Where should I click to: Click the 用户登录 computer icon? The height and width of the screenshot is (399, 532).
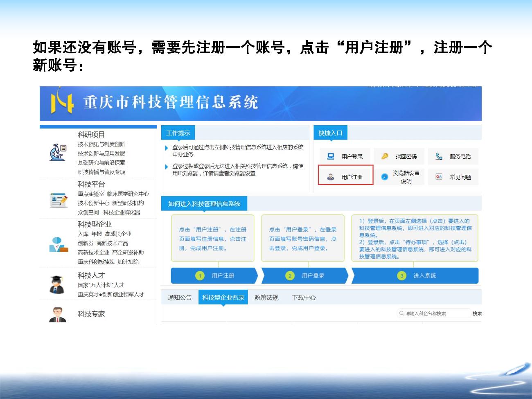[x=331, y=156]
